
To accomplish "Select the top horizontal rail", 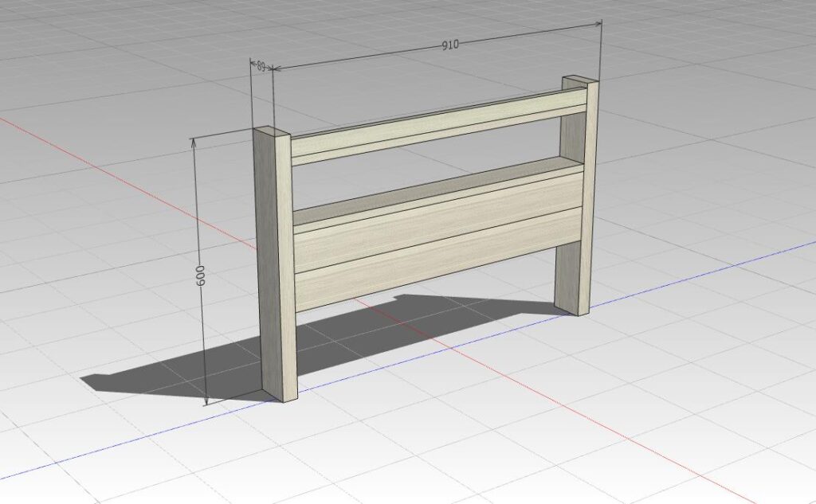I will click(x=438, y=127).
